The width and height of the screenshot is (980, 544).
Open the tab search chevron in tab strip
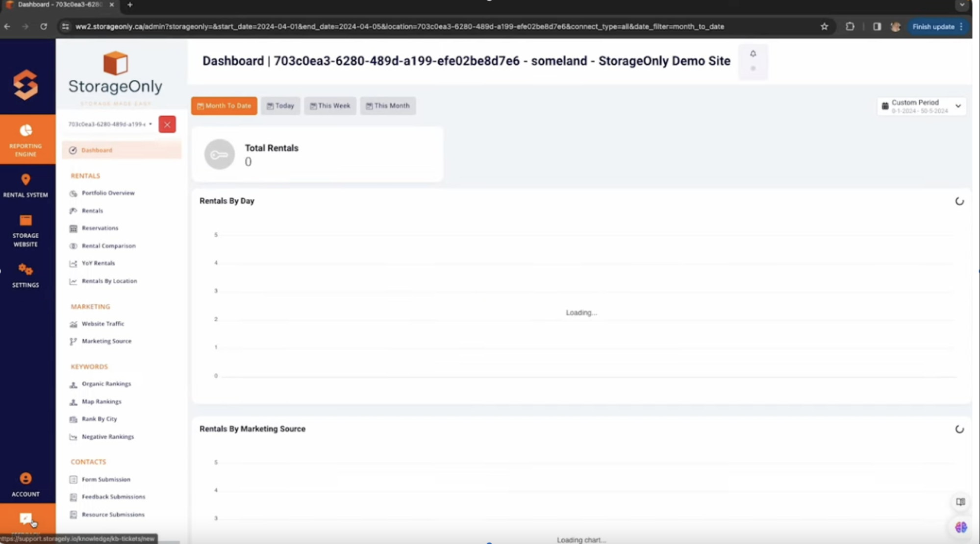coord(962,4)
